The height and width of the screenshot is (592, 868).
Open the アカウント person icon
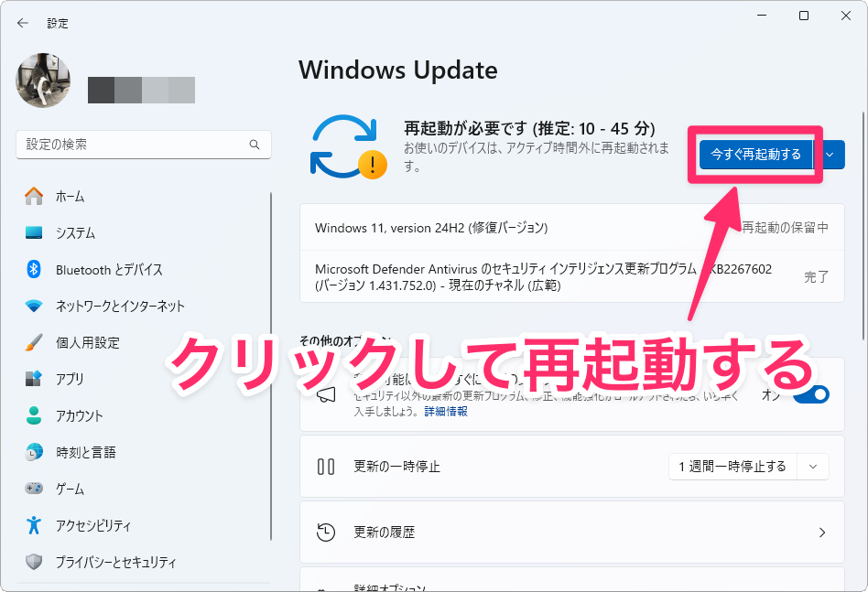34,415
